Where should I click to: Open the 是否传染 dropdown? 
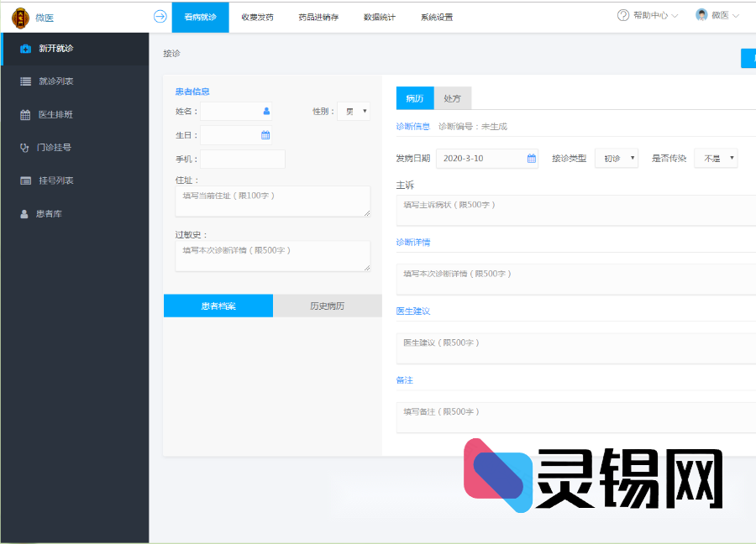pyautogui.click(x=716, y=158)
